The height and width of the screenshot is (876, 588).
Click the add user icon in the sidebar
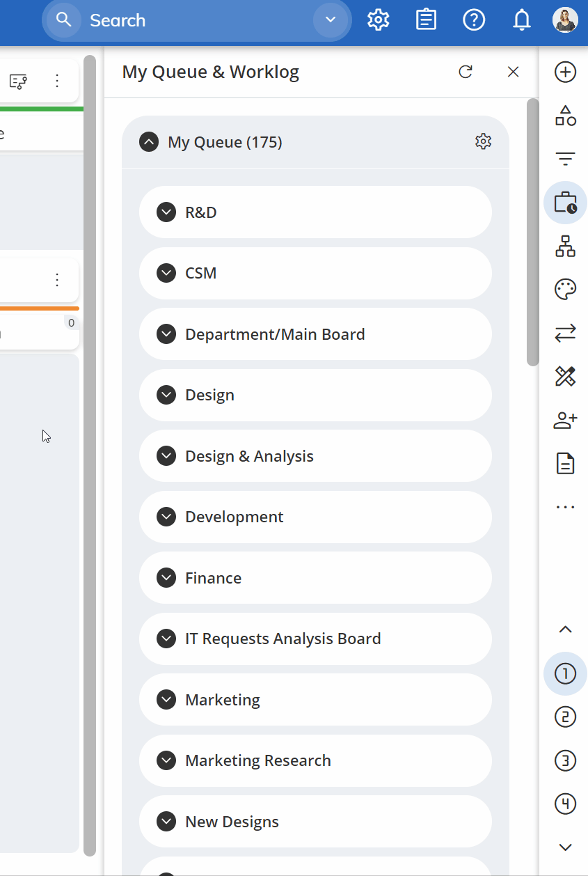[565, 420]
